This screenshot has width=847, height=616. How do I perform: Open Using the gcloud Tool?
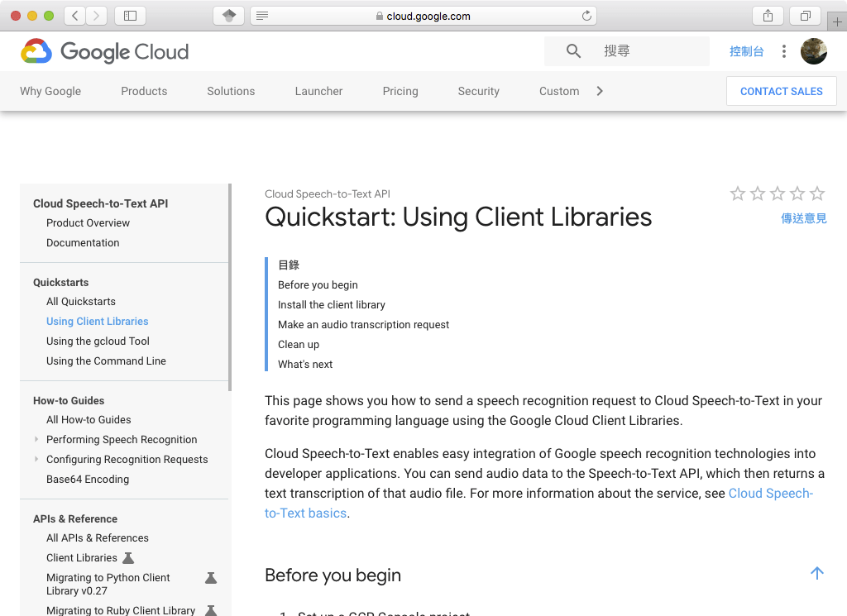[98, 341]
